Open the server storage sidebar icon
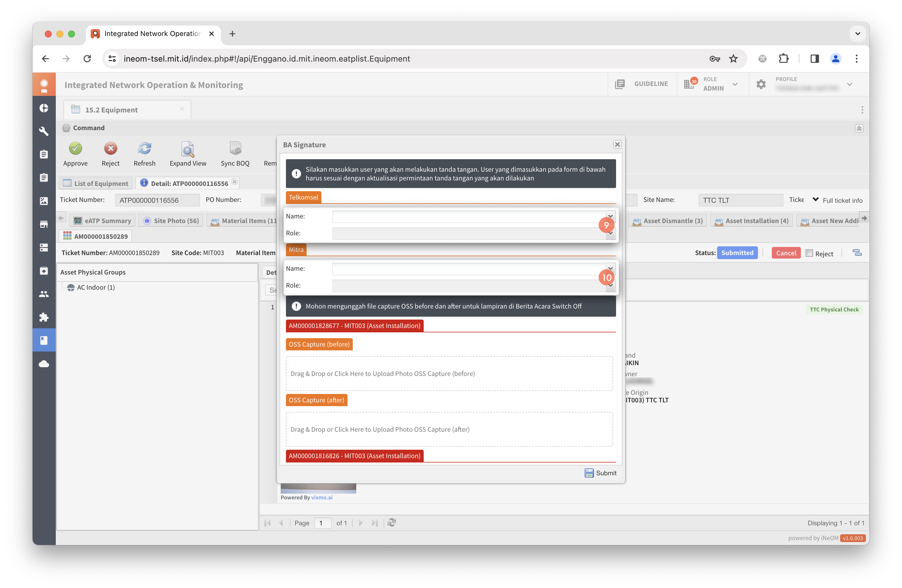Viewport: 902px width, 588px height. click(x=44, y=248)
